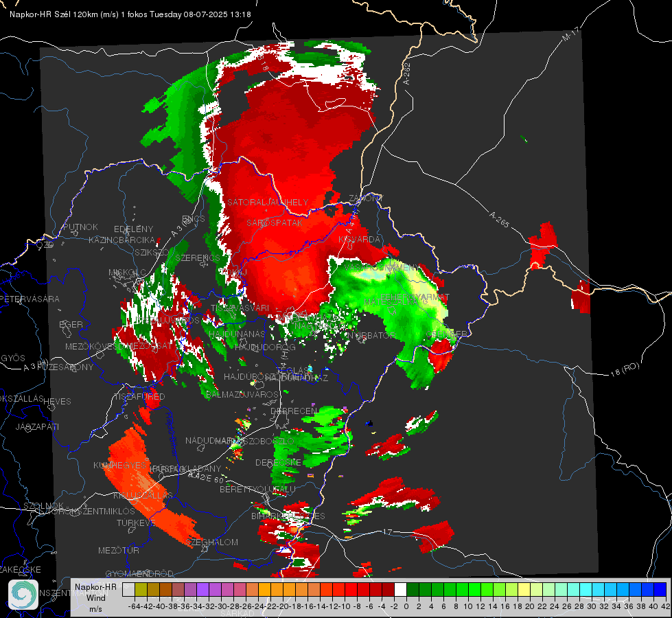
Task: Click the Hajdu-Bihar county label
Action: [171, 433]
